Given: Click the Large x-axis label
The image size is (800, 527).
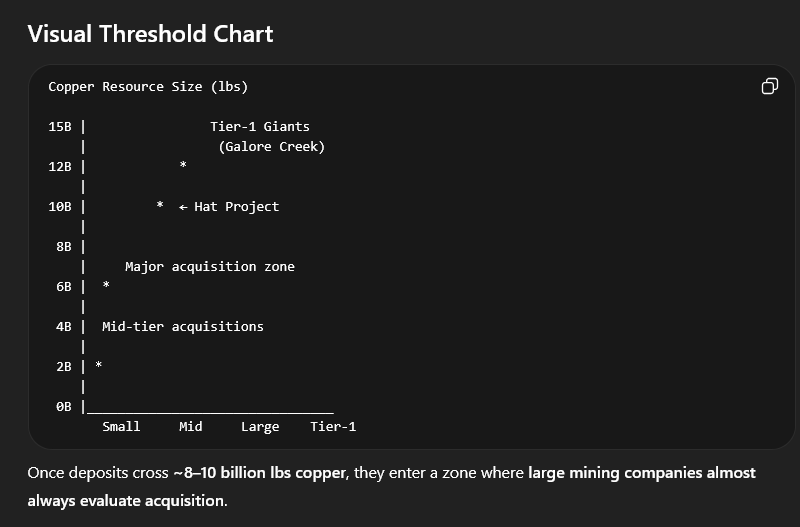Looking at the screenshot, I should tap(260, 427).
